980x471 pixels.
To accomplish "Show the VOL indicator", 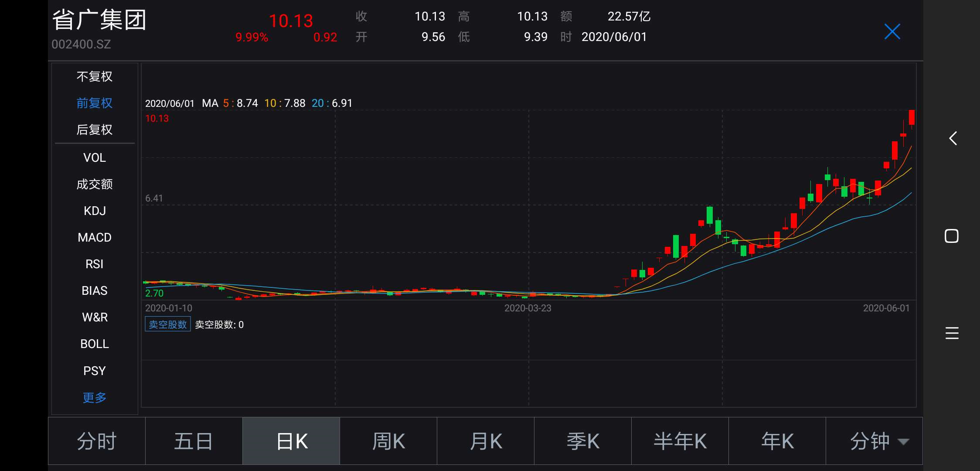I will pyautogui.click(x=95, y=157).
